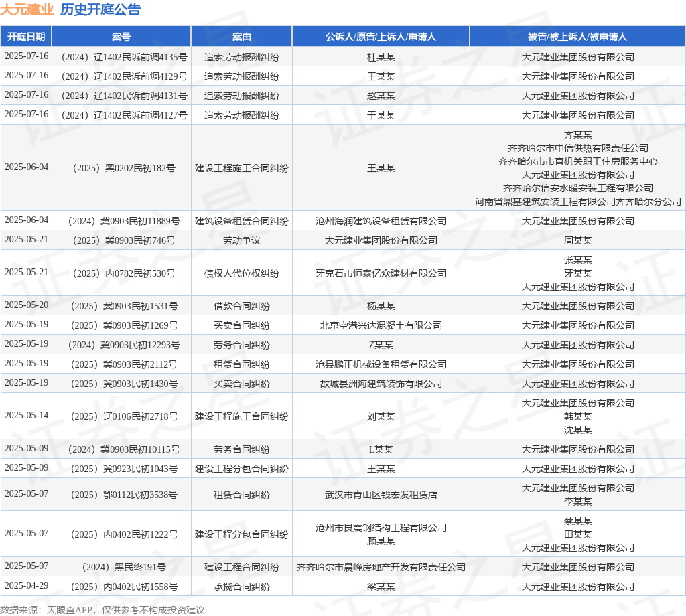
Task: Select case number '冀0903民初2112号'
Action: click(x=140, y=364)
